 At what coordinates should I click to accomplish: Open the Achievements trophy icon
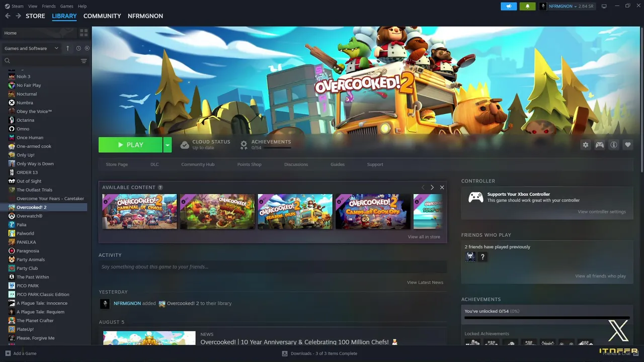click(244, 145)
